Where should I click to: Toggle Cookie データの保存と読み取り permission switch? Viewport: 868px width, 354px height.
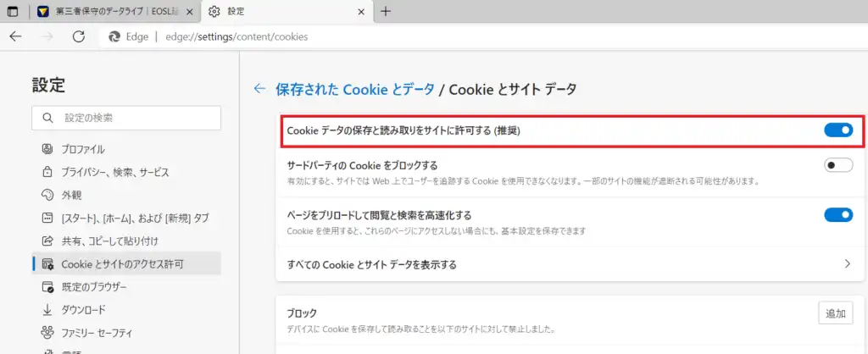pos(838,130)
